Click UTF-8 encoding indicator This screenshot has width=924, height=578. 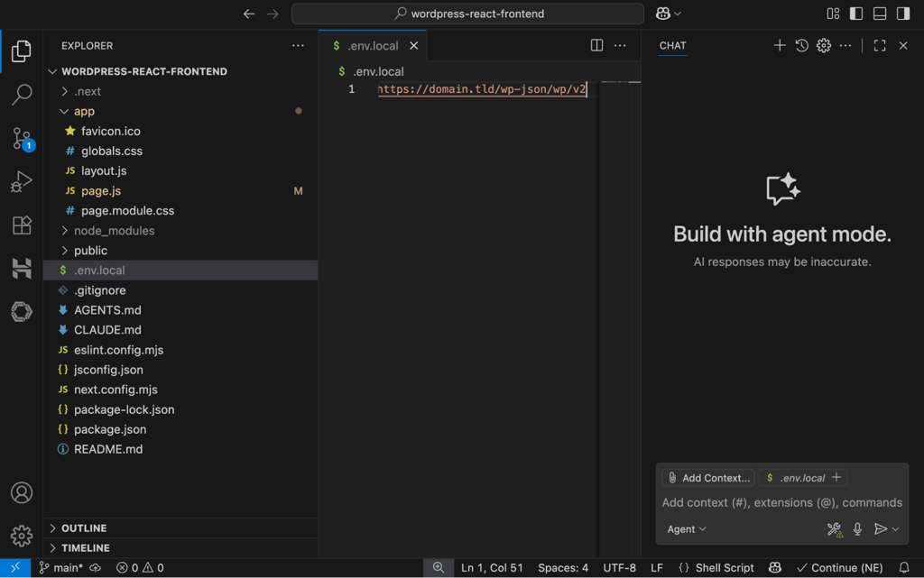click(619, 567)
